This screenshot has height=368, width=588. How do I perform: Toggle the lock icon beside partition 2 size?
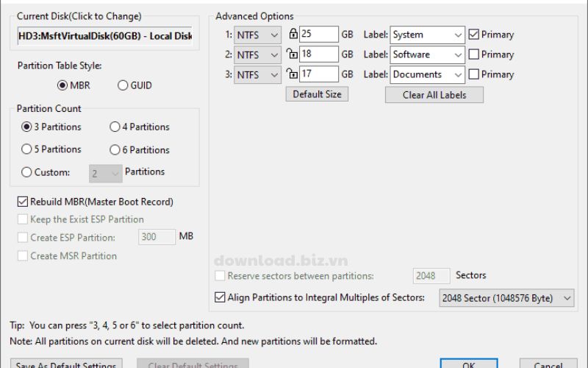click(293, 54)
